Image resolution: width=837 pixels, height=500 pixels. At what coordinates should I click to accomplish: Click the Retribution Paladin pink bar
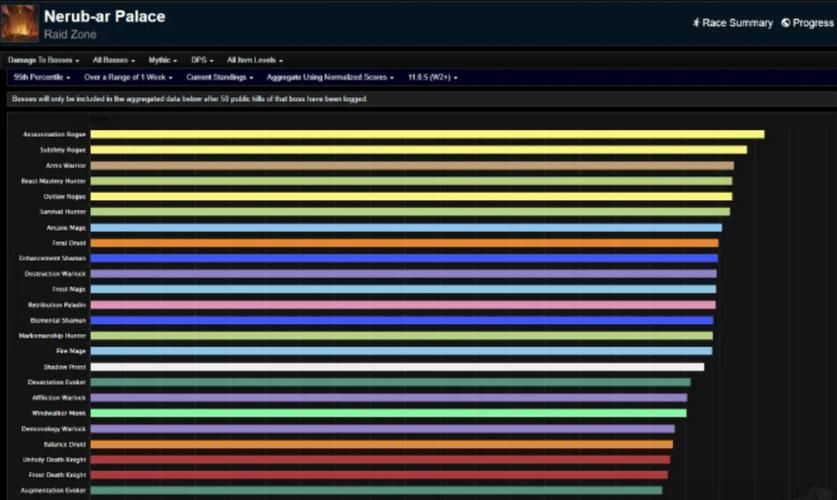[403, 305]
